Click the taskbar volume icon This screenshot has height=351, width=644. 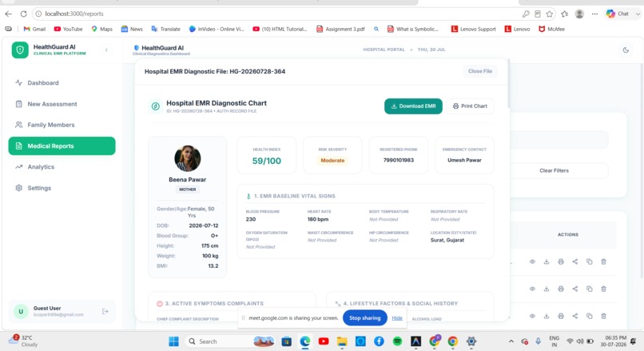coord(580,341)
